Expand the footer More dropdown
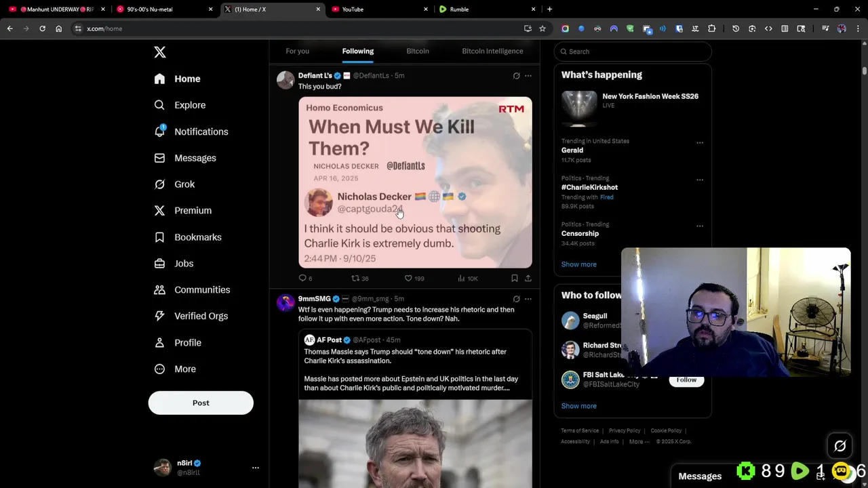The width and height of the screenshot is (868, 488). click(639, 441)
